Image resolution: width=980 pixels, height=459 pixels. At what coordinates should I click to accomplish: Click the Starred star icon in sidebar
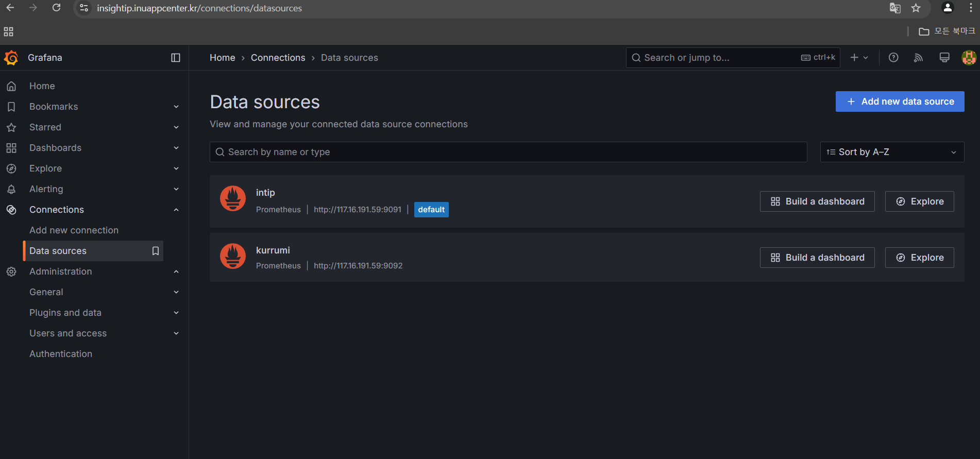tap(11, 127)
